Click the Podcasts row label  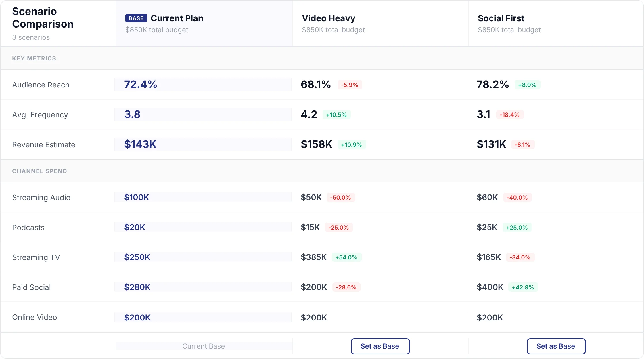(x=28, y=228)
